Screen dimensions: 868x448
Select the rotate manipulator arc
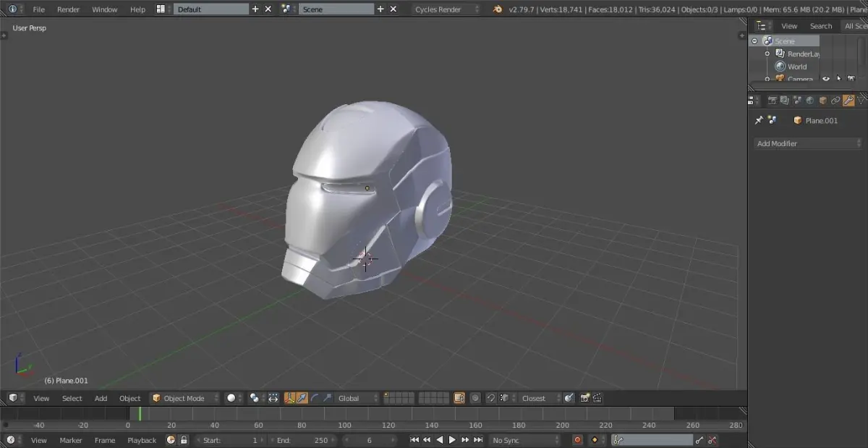tap(315, 398)
